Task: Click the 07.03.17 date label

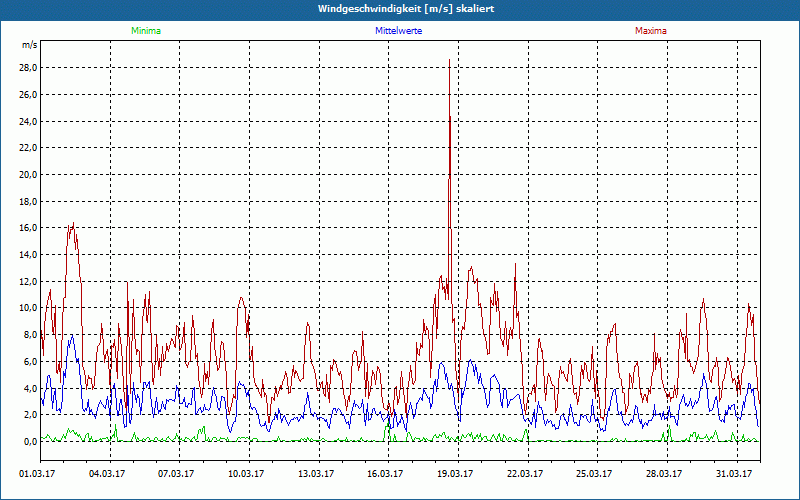Action: (x=176, y=474)
